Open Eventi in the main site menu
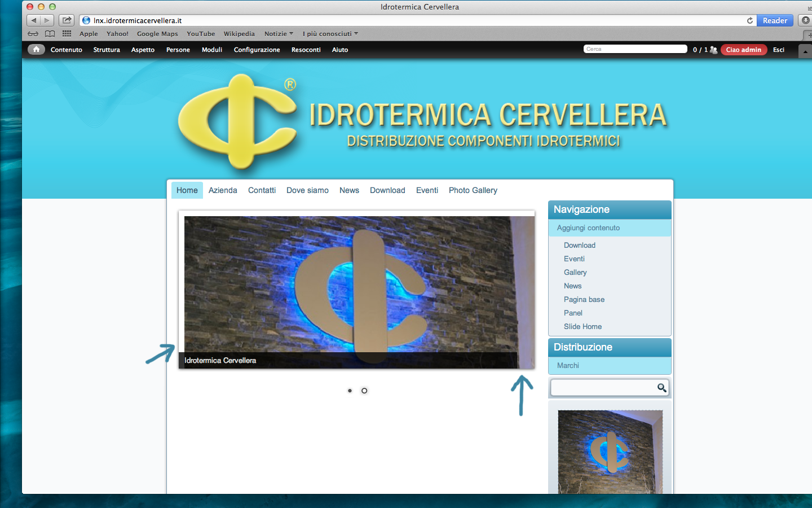 click(x=427, y=190)
